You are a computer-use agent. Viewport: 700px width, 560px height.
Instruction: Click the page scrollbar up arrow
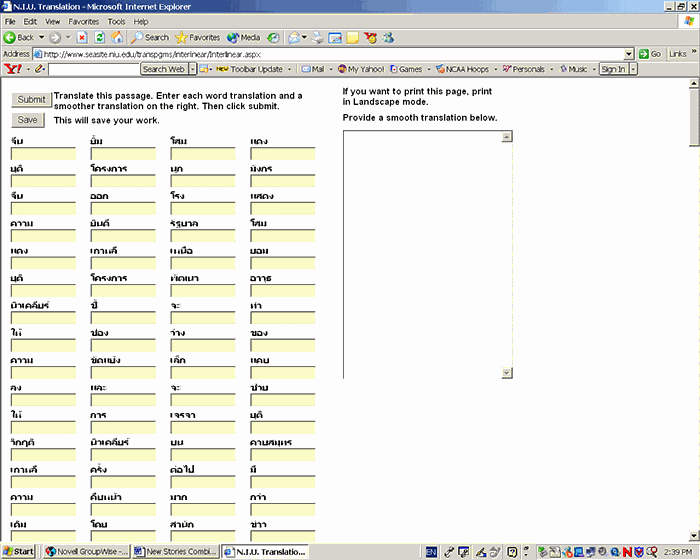[694, 83]
